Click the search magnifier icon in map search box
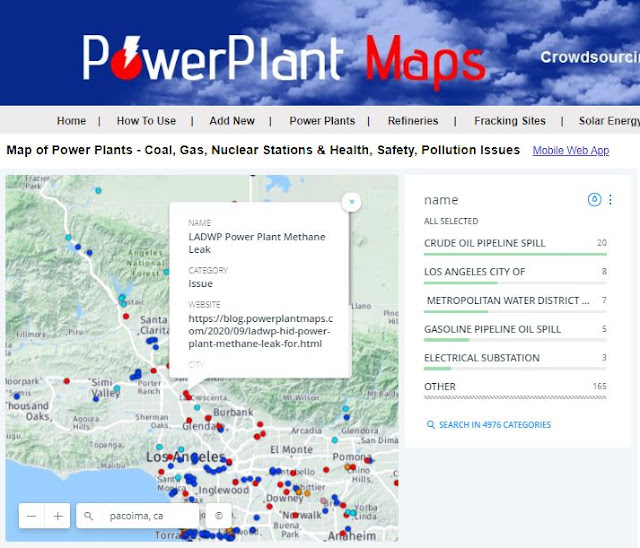This screenshot has width=640, height=548. (x=88, y=516)
